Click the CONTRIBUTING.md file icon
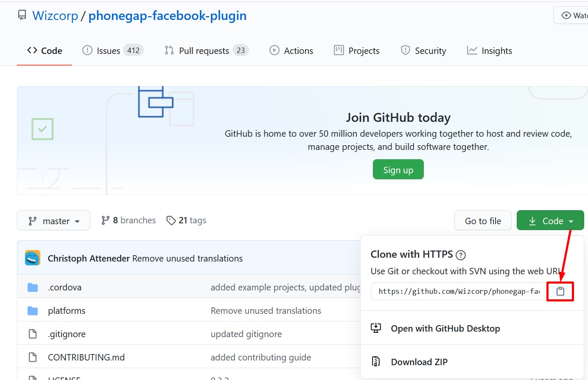 tap(33, 357)
